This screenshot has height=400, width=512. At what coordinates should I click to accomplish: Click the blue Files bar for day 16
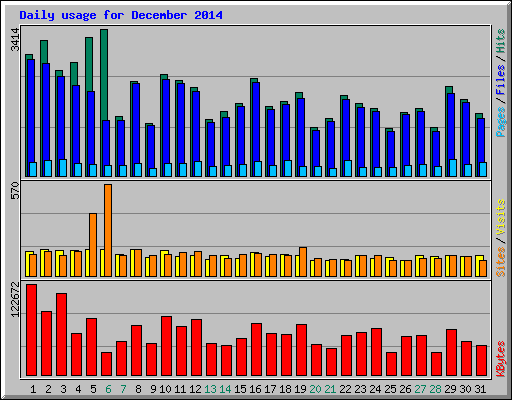(x=256, y=122)
